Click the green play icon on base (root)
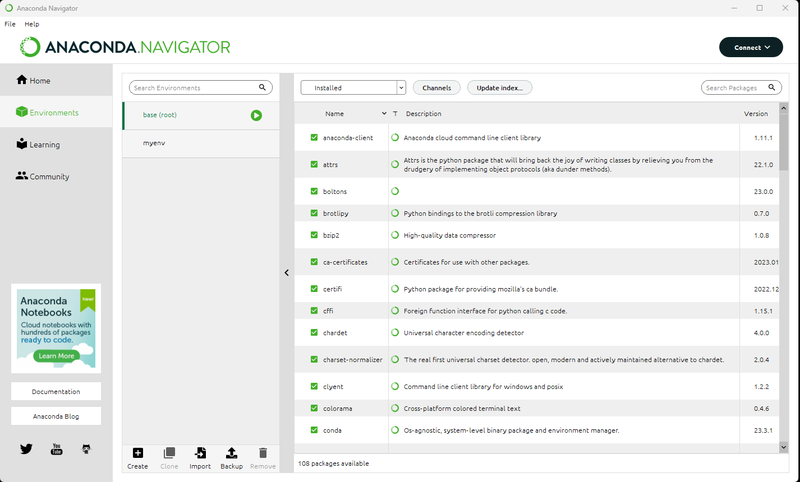This screenshot has height=482, width=800. coord(256,115)
